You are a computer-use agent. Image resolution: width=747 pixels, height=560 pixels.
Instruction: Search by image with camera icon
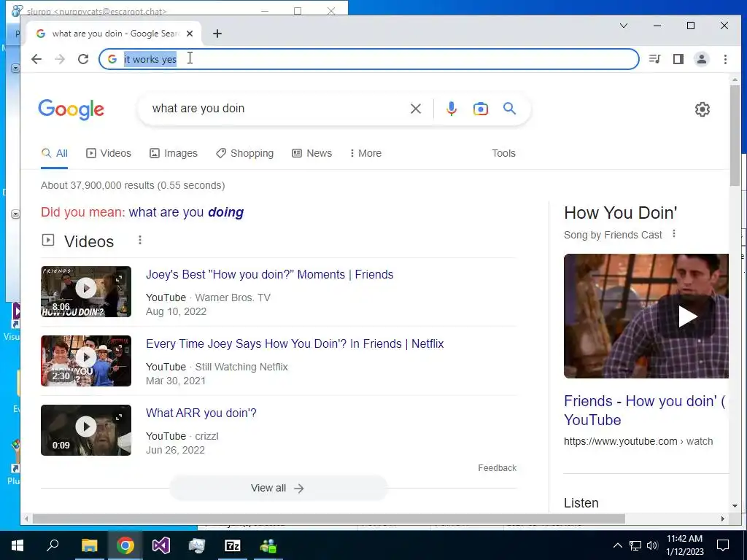click(x=480, y=109)
